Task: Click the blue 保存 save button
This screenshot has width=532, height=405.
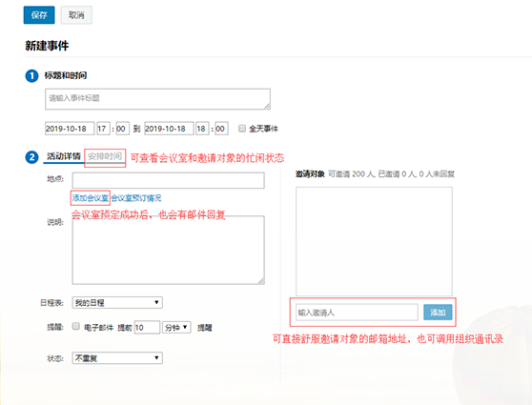Action: tap(39, 15)
